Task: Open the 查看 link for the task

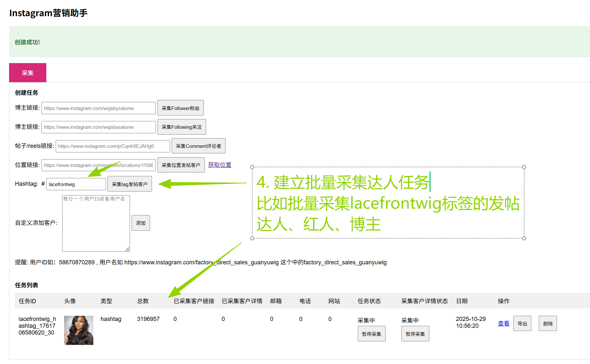Action: click(x=503, y=324)
